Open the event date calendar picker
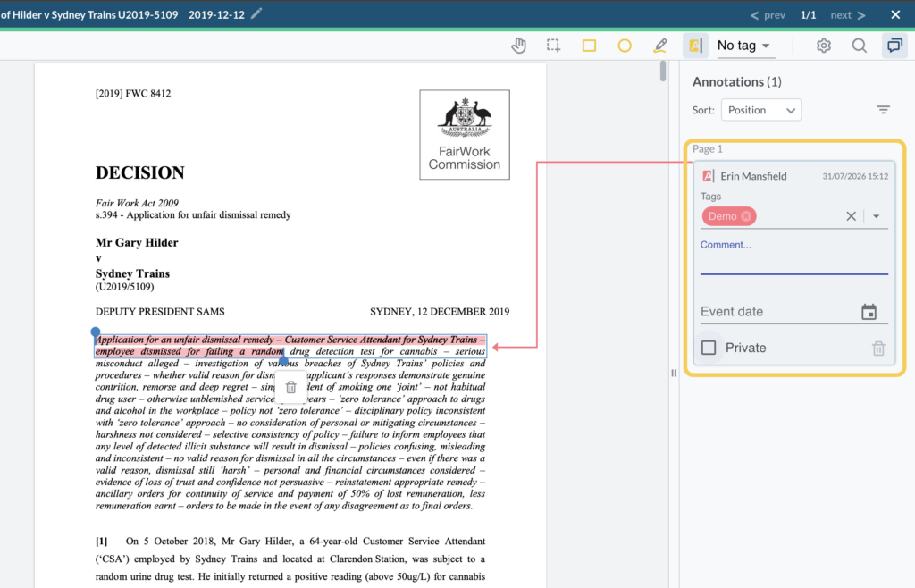Image resolution: width=915 pixels, height=588 pixels. tap(869, 312)
